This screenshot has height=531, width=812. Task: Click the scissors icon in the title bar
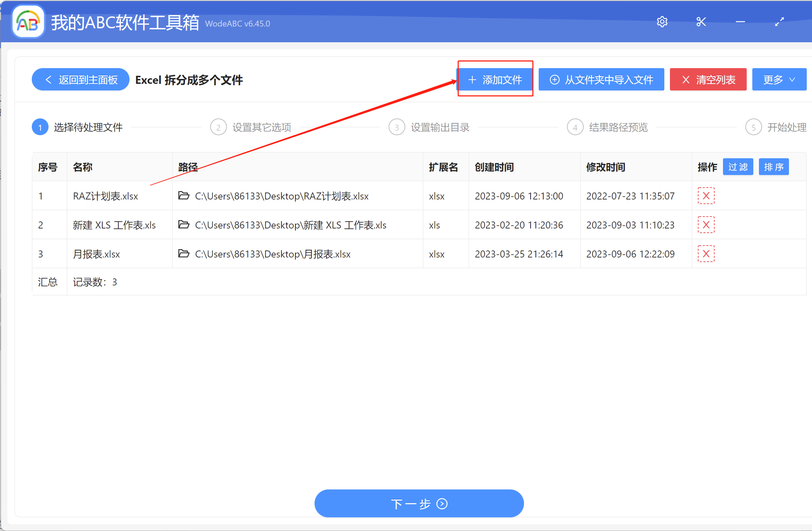701,22
